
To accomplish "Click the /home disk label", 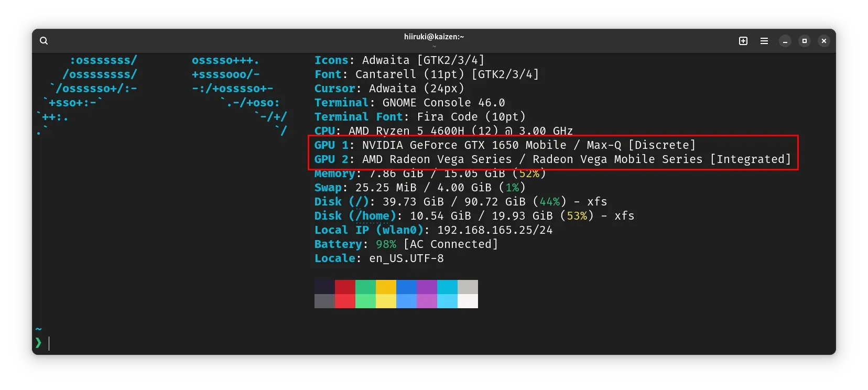I will coord(373,216).
